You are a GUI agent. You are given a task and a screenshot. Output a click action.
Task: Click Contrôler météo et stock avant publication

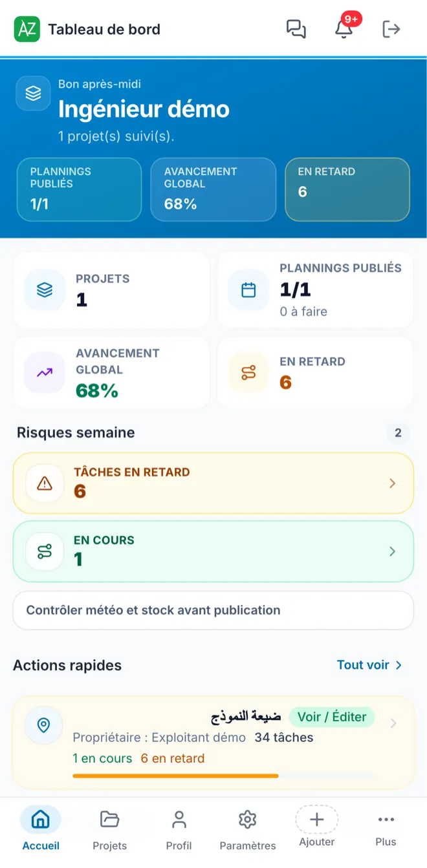pyautogui.click(x=213, y=610)
